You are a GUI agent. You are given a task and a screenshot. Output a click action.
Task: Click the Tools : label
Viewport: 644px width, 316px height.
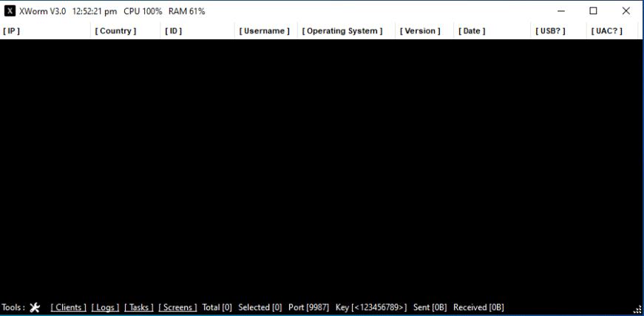(13, 307)
